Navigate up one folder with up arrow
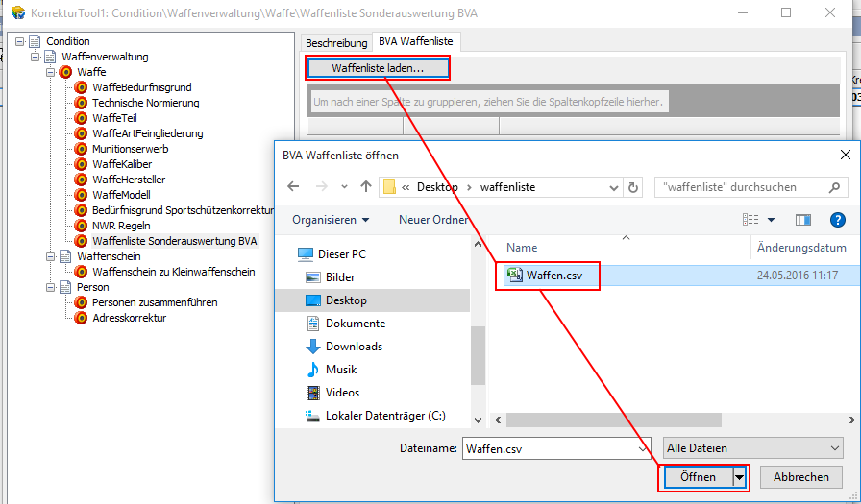Screen dimensions: 861x504 pyautogui.click(x=365, y=186)
